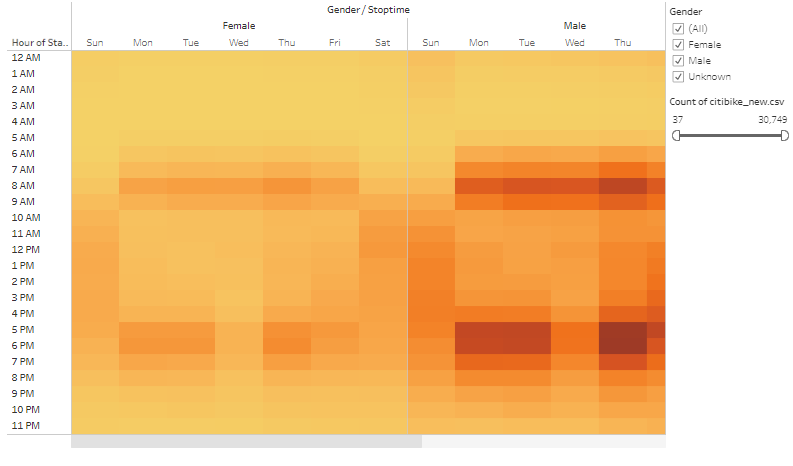Select the Male Wed column header
Image resolution: width=793 pixels, height=466 pixels.
coord(575,43)
